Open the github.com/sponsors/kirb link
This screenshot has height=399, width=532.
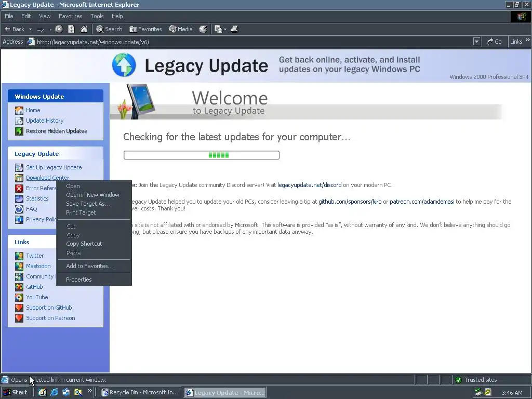(350, 202)
